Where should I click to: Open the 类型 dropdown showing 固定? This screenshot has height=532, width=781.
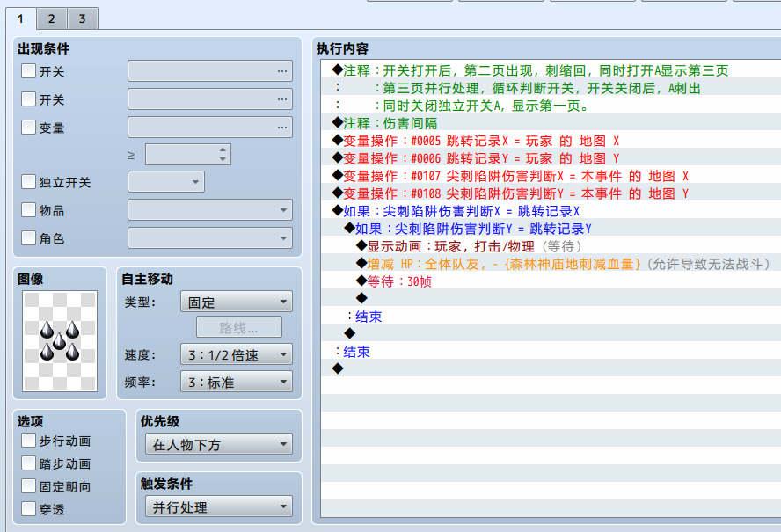pos(236,302)
